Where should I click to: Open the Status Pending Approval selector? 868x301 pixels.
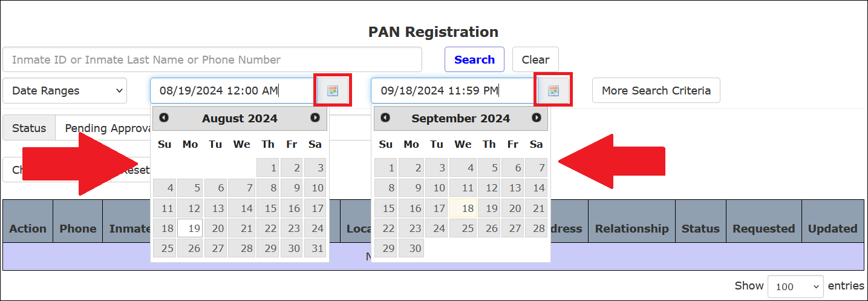click(x=103, y=128)
